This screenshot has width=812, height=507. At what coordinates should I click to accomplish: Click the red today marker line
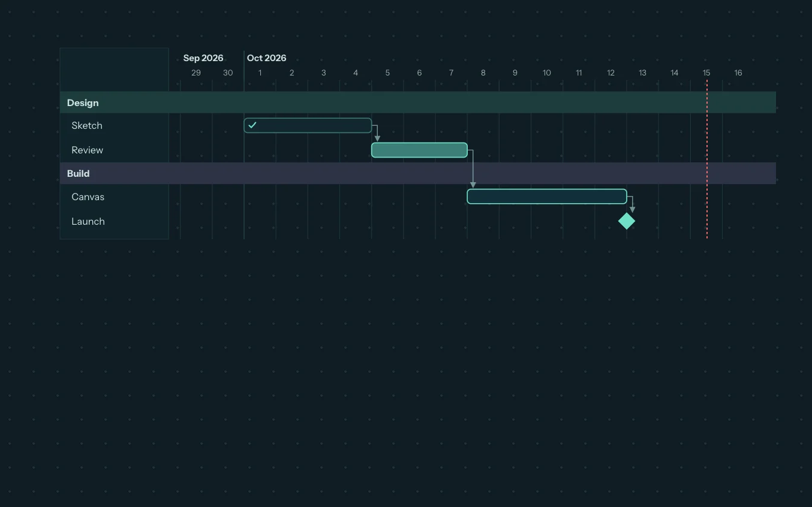tap(707, 159)
